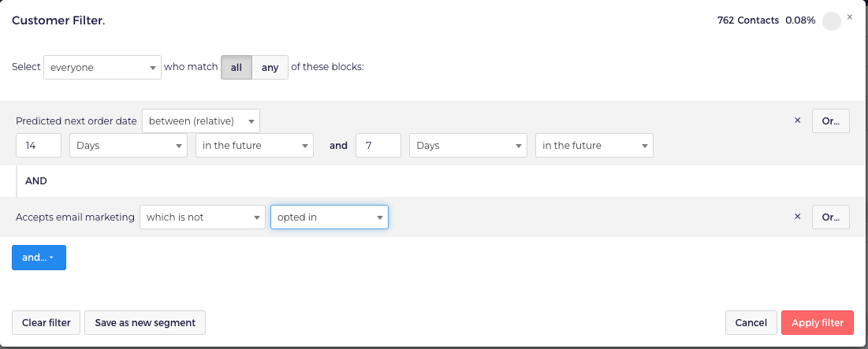Expand the first Days unit dropdown
Viewport: 868px width, 349px height.
129,146
